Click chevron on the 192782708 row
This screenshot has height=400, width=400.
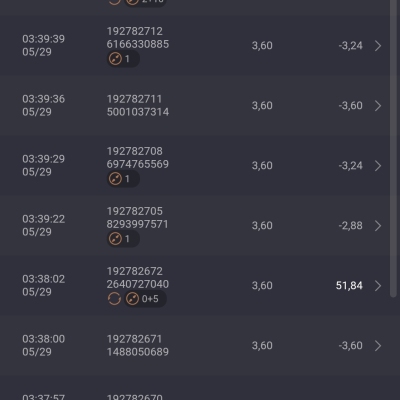(x=378, y=166)
